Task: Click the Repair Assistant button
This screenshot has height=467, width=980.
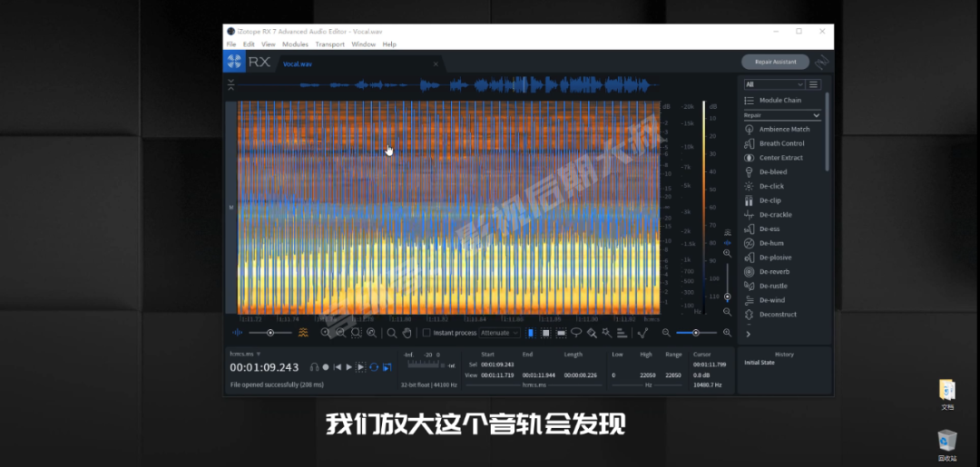Action: tap(775, 62)
